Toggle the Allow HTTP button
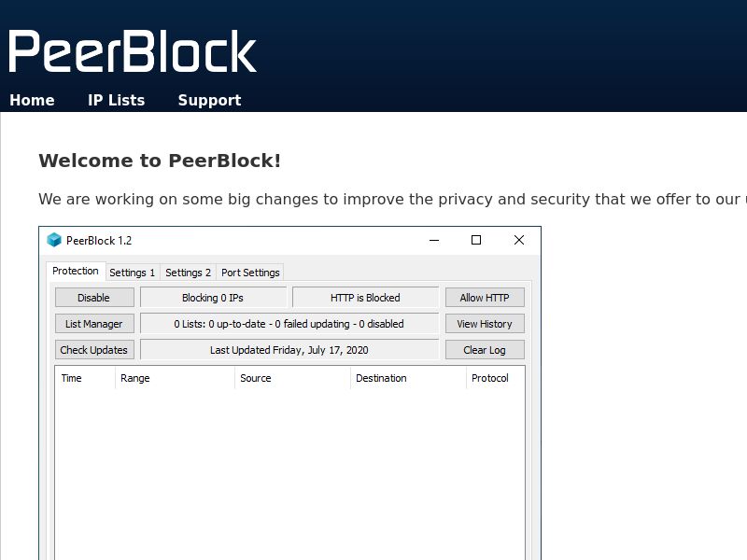 [x=485, y=298]
